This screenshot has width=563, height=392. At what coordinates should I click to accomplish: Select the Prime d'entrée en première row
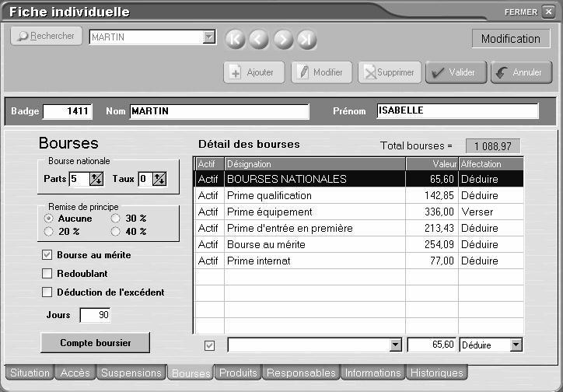pos(359,228)
